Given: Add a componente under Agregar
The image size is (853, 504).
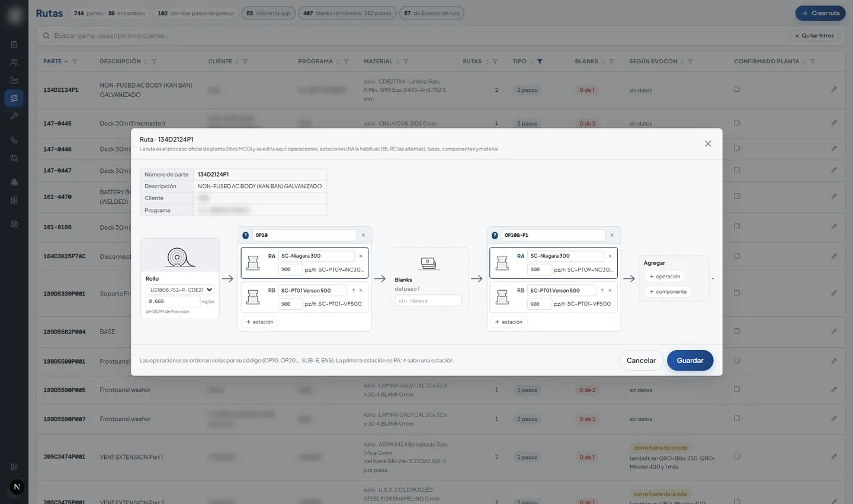Looking at the screenshot, I should [x=668, y=291].
